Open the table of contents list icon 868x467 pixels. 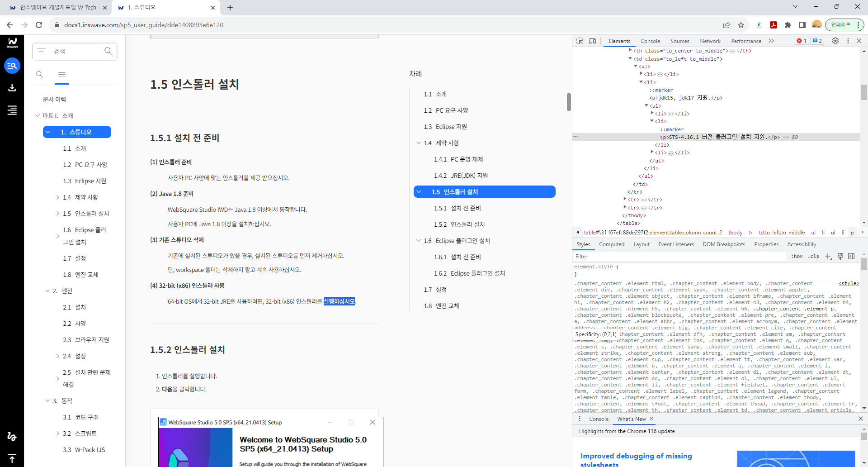click(x=12, y=110)
